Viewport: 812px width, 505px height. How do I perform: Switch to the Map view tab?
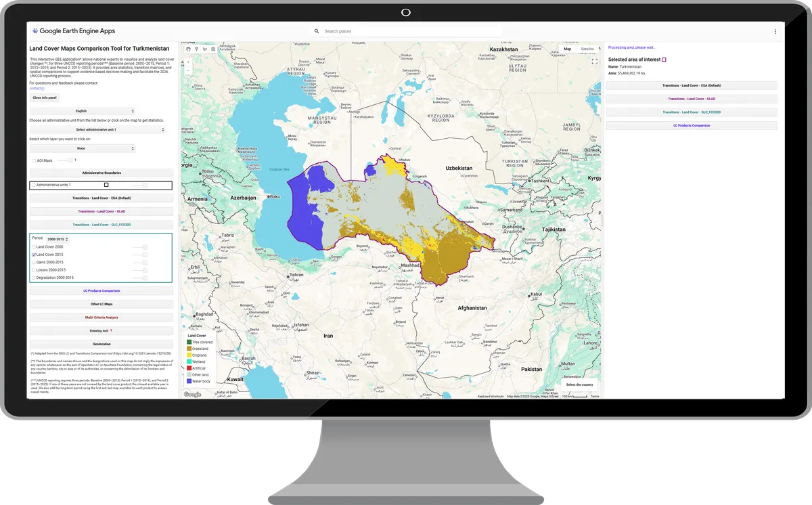(568, 49)
